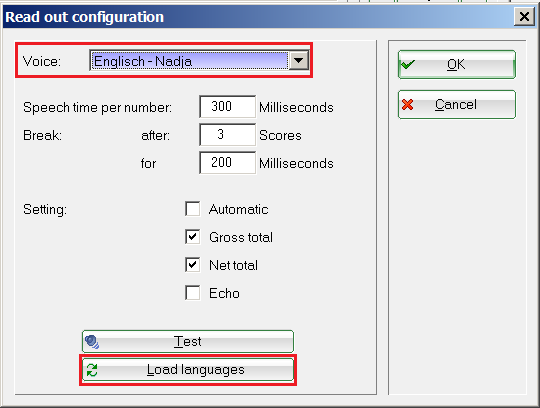Uncheck the Net total checkbox
This screenshot has width=540, height=408.
(x=193, y=265)
